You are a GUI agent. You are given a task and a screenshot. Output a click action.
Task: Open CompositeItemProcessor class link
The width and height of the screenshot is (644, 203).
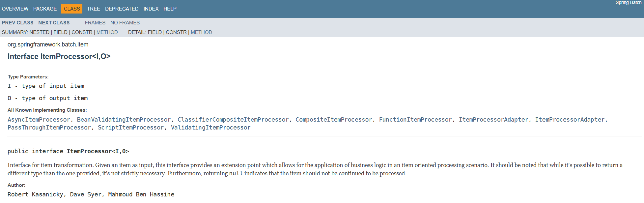(x=334, y=120)
